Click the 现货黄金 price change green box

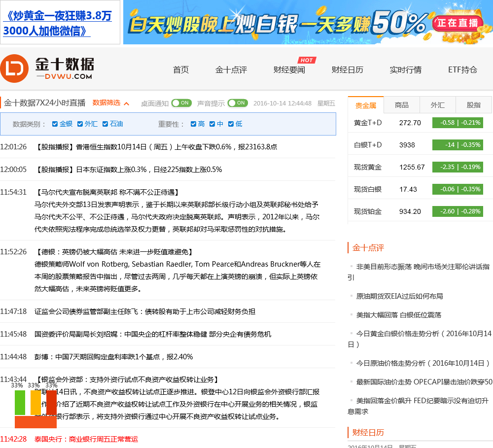[x=457, y=167]
